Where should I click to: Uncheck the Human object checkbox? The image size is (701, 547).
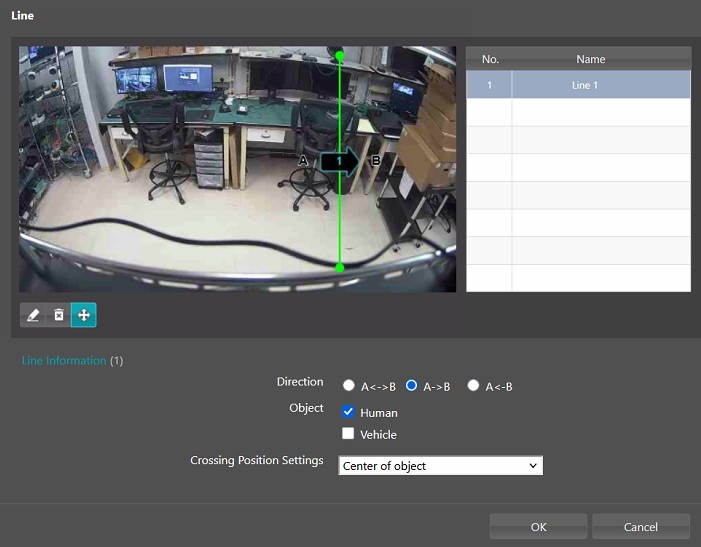(x=348, y=412)
